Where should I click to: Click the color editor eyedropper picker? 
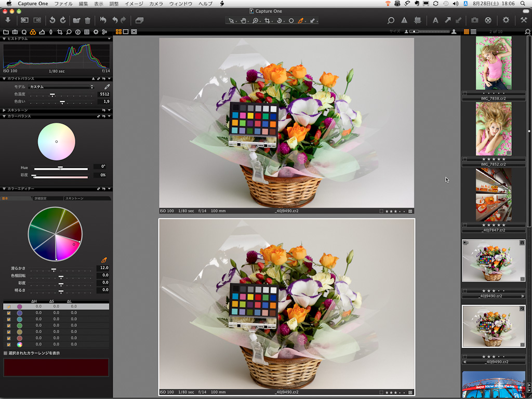104,260
